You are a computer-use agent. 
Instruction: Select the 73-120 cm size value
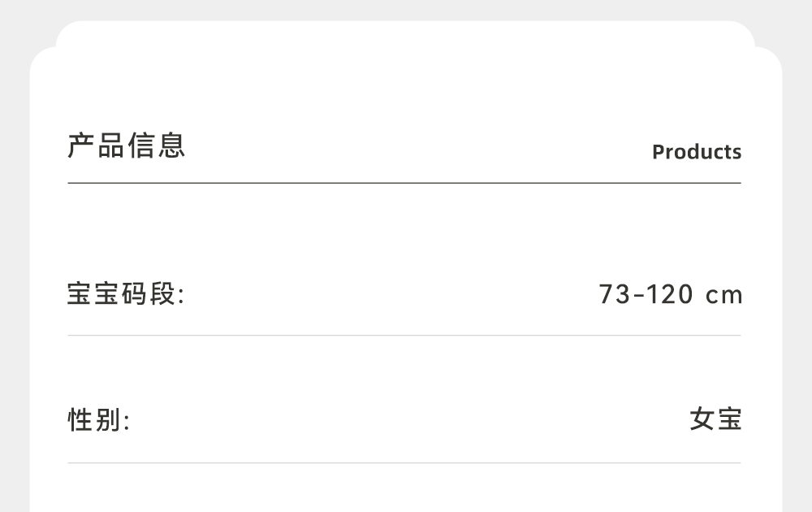[x=671, y=293]
